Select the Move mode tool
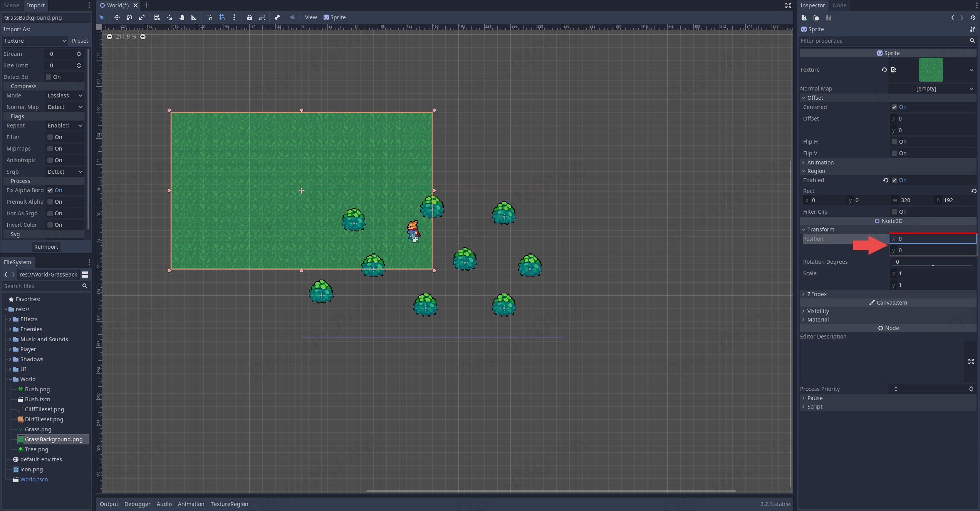This screenshot has height=511, width=980. 117,17
